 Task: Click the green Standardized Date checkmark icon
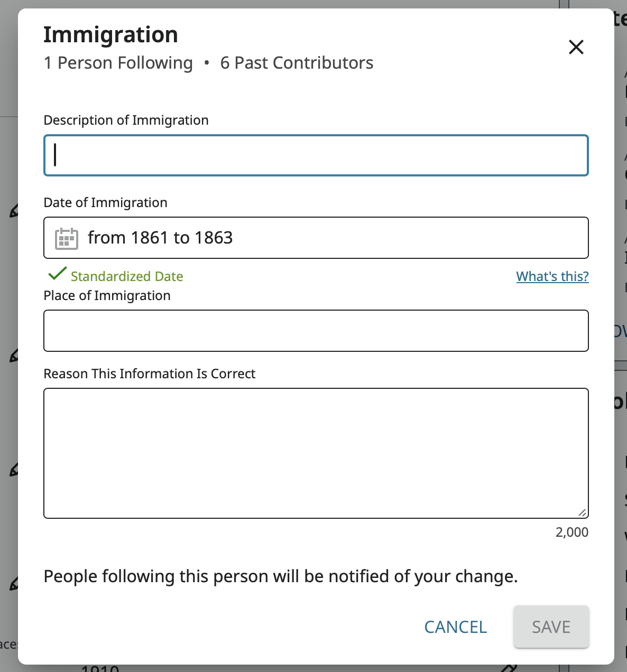[56, 274]
